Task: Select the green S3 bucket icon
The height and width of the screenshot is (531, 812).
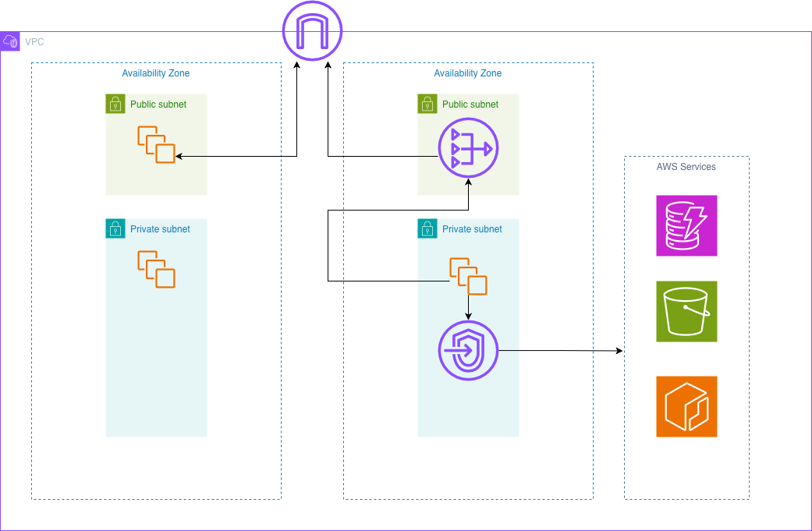Action: [686, 311]
